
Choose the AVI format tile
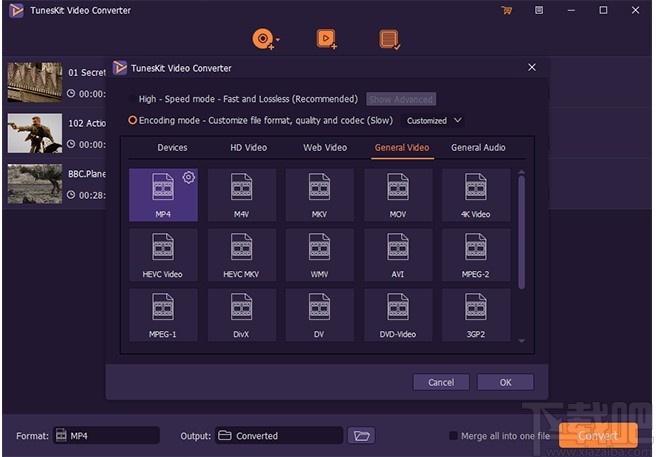397,255
